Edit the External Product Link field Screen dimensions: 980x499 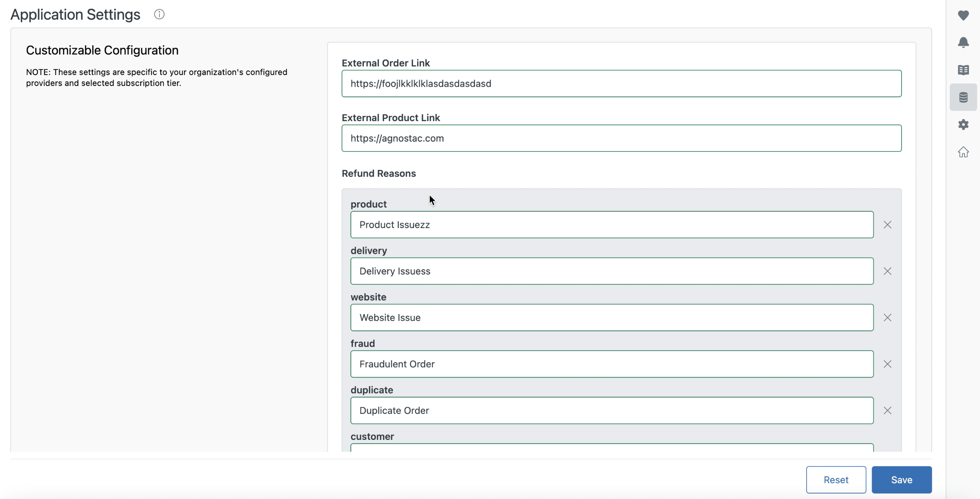tap(621, 138)
